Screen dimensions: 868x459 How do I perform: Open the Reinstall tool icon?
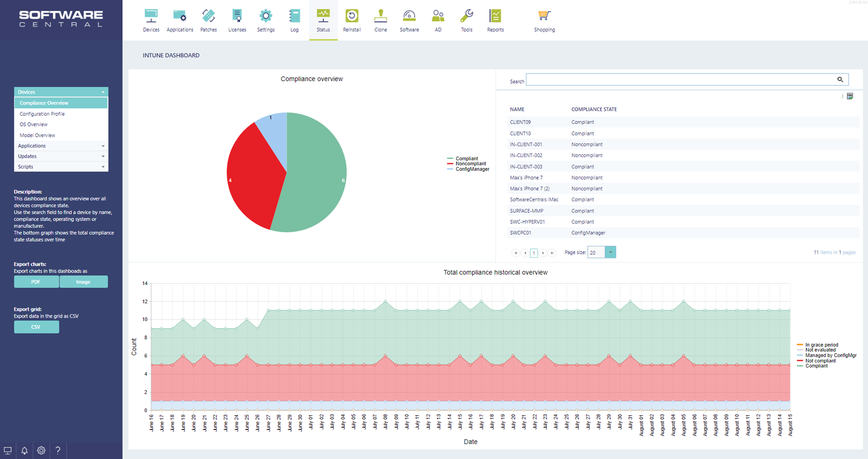click(352, 21)
